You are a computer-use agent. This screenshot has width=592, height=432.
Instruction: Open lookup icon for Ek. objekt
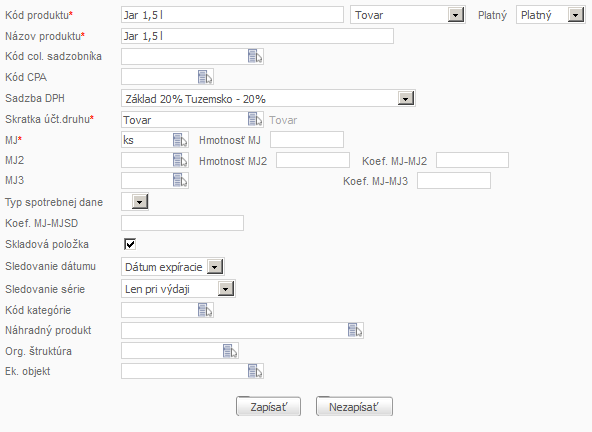pos(255,371)
